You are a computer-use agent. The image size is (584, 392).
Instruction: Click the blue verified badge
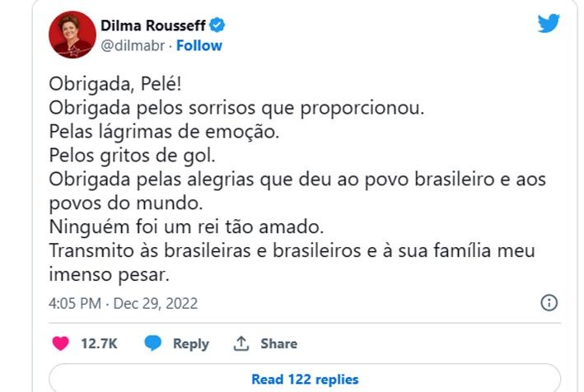pos(217,26)
